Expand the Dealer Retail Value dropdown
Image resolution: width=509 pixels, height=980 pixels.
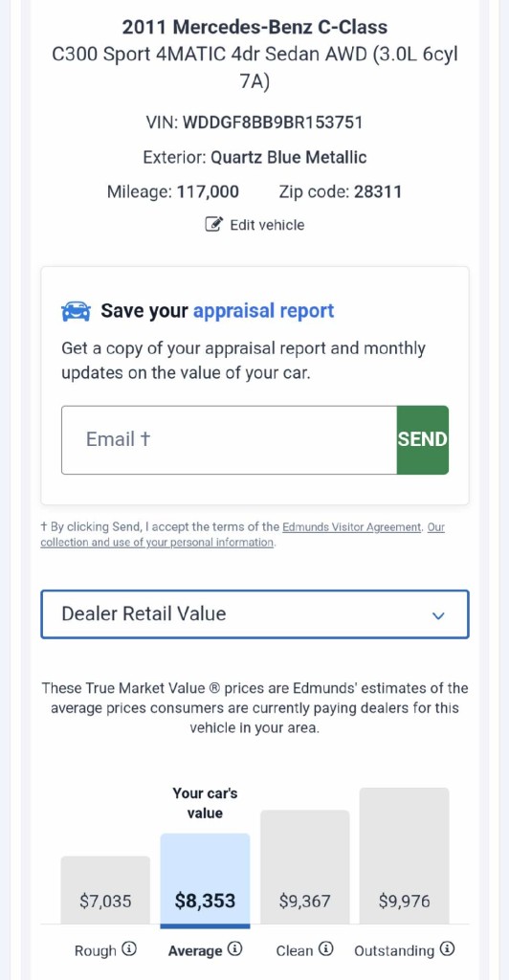[254, 614]
